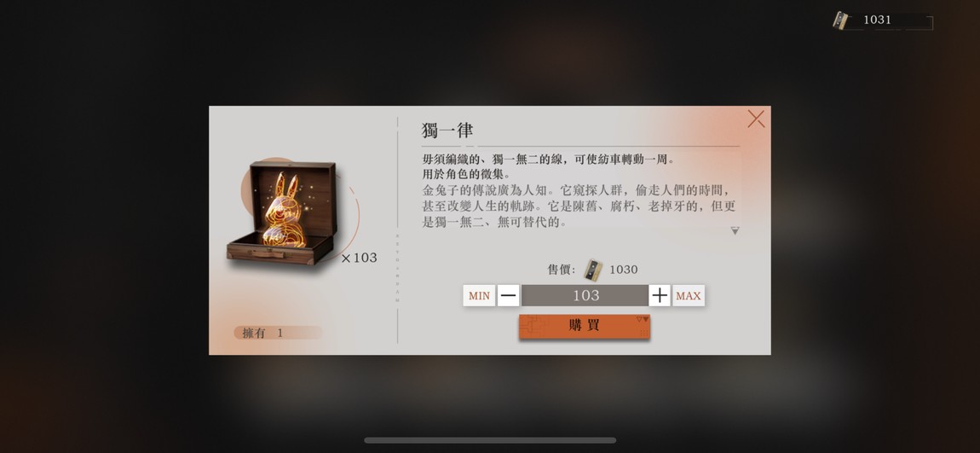Select the 103 quantity field
980x453 pixels.
(585, 296)
